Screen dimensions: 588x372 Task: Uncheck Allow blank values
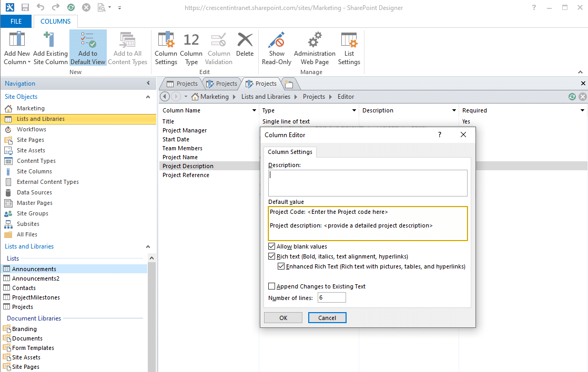pyautogui.click(x=272, y=246)
